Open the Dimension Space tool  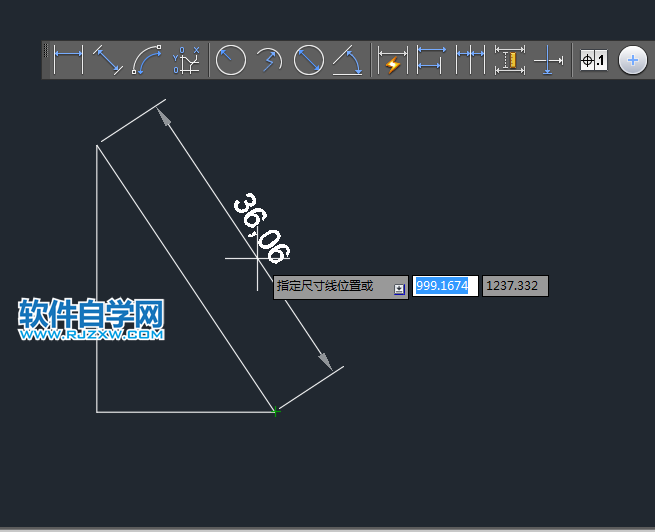click(x=510, y=60)
